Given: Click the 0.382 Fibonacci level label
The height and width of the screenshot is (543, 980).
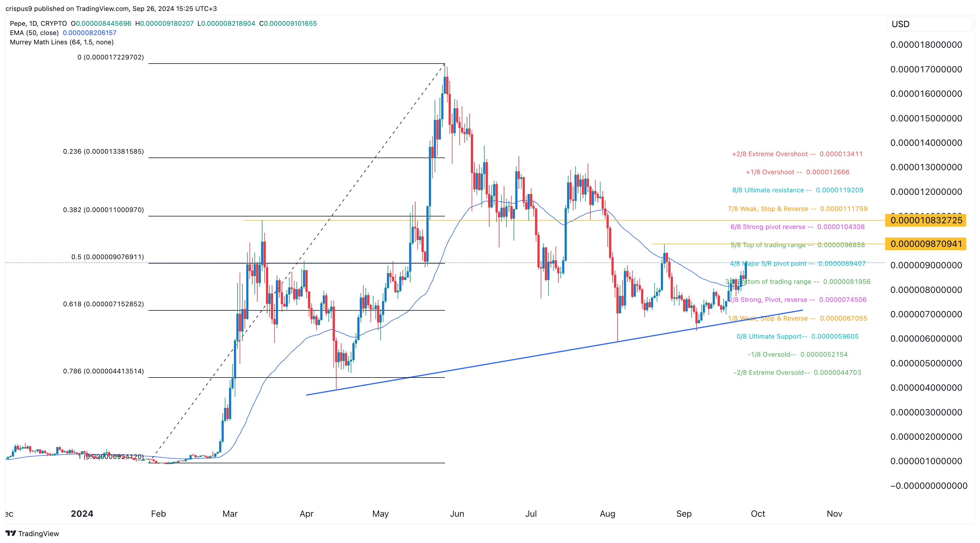Looking at the screenshot, I should [x=103, y=210].
